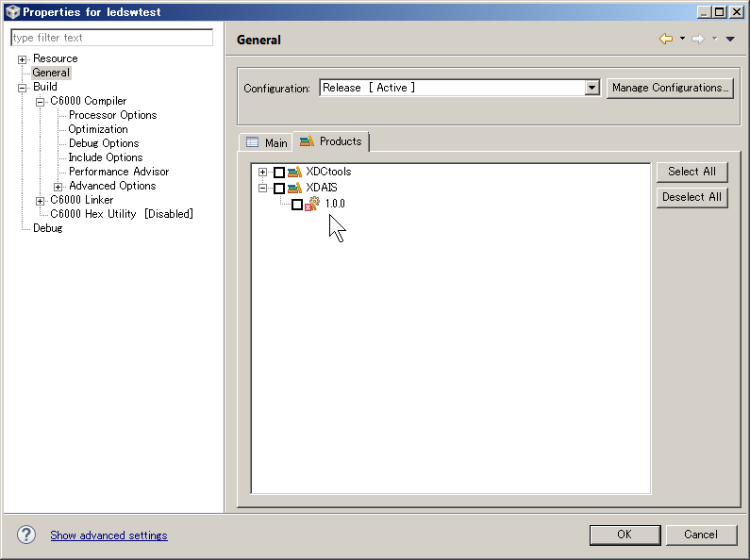Click the back navigation arrow icon

click(x=666, y=39)
